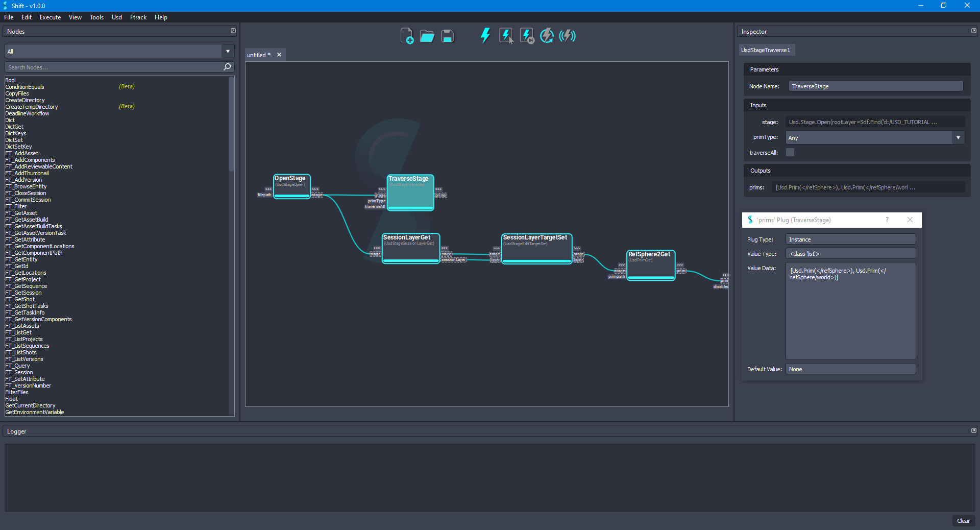This screenshot has width=980, height=530.
Task: Click the search magnifier in Nodes panel
Action: [x=227, y=67]
